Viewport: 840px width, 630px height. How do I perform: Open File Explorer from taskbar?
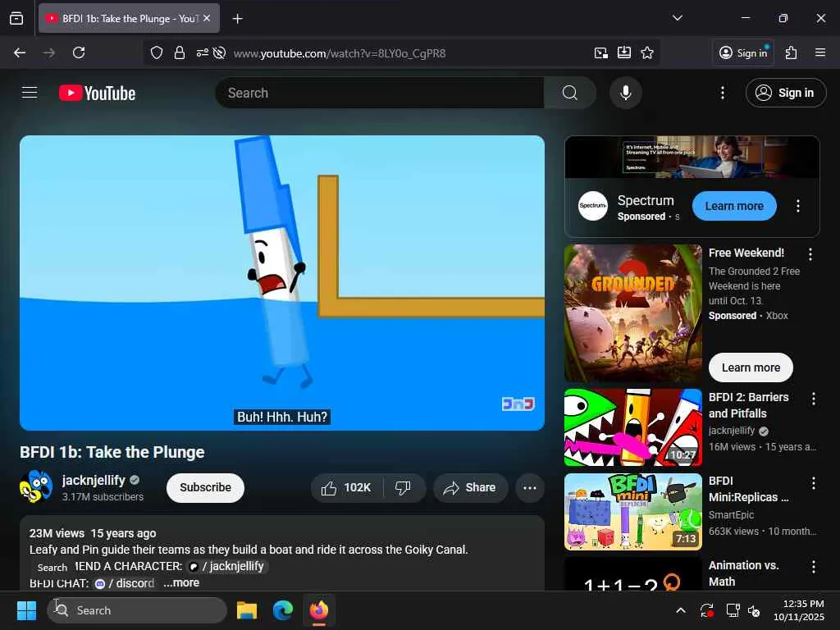247,610
